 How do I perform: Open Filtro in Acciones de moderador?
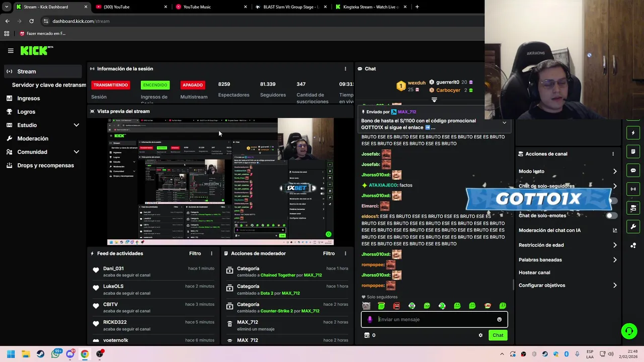click(329, 253)
